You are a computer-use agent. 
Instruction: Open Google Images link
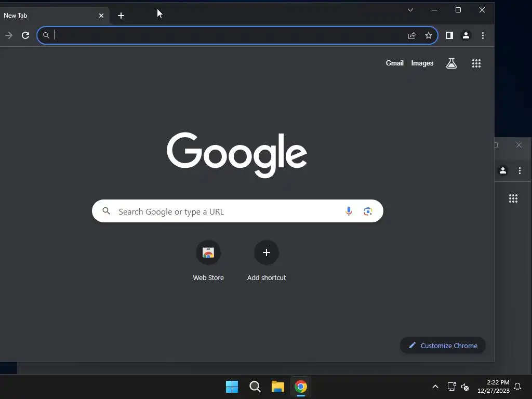pyautogui.click(x=422, y=63)
